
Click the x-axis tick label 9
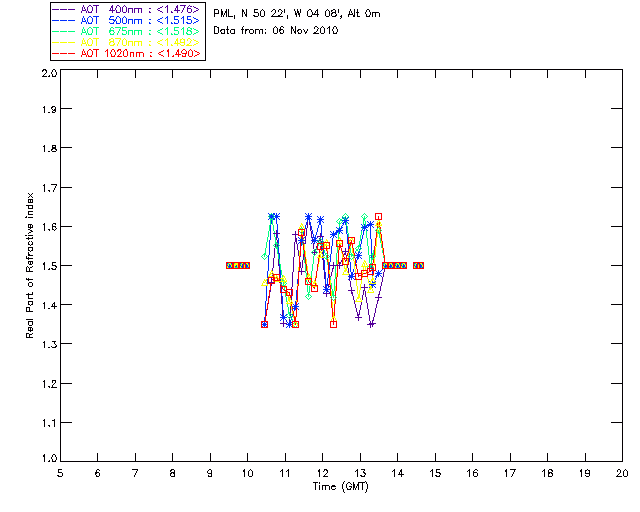pyautogui.click(x=210, y=473)
